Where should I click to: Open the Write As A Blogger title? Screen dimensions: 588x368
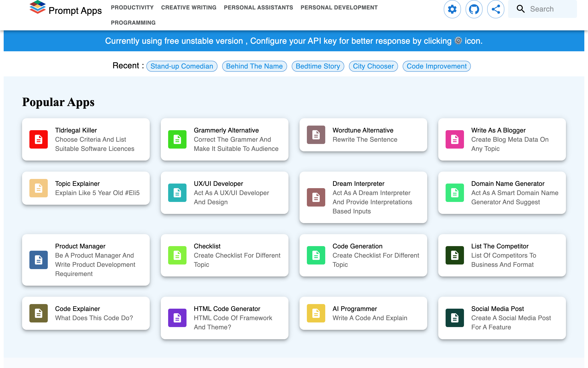pyautogui.click(x=498, y=130)
